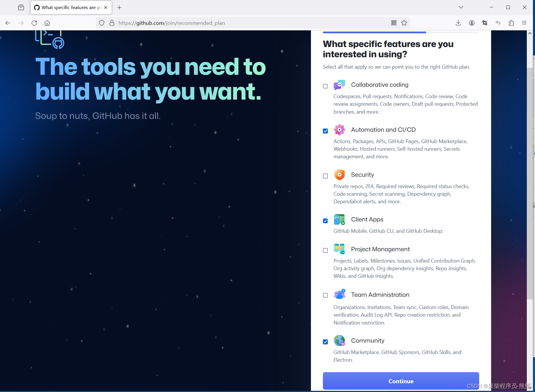Click the 'Project Management' label
535x392 pixels.
pyautogui.click(x=380, y=249)
